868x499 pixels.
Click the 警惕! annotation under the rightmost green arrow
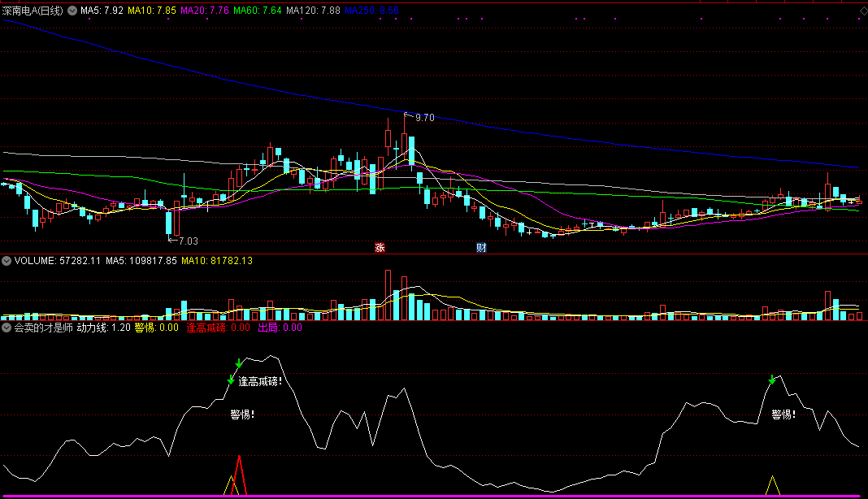point(783,414)
